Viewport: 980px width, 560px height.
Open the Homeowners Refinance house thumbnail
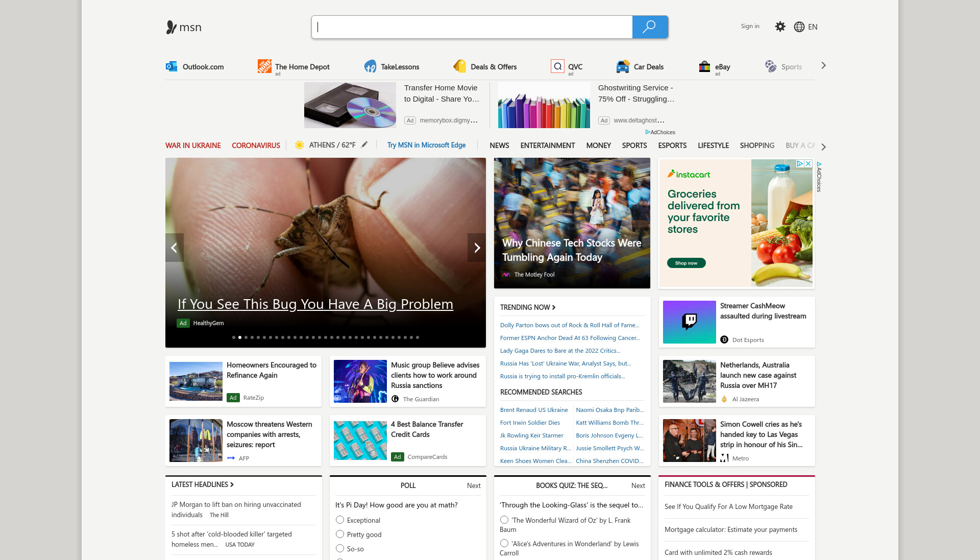[196, 381]
